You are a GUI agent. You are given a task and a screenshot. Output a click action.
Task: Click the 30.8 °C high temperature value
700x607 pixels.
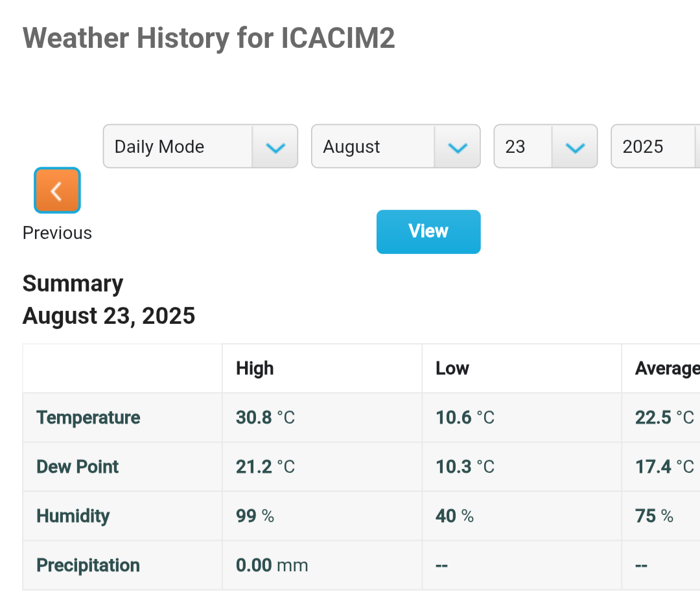(x=265, y=418)
